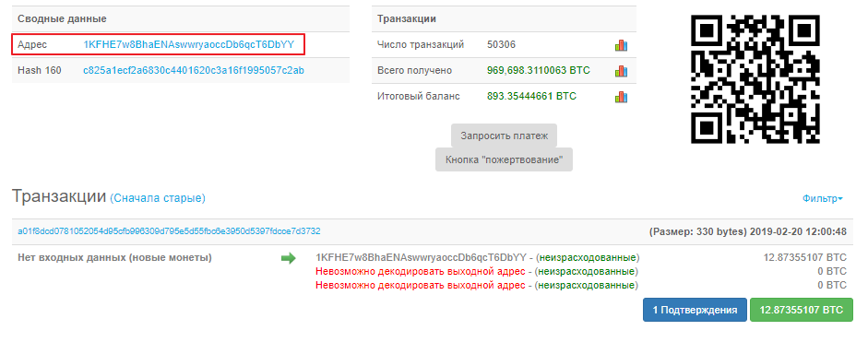Click second неизрасходованные status link

pyautogui.click(x=586, y=272)
